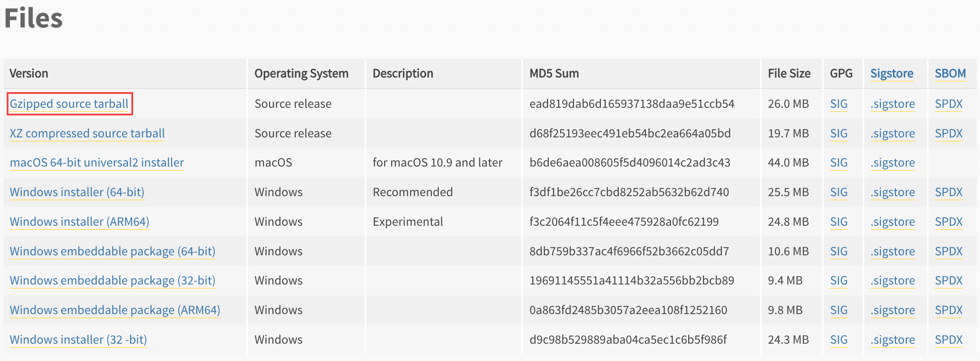Open the SBOM column header link
This screenshot has height=361, width=980.
[950, 74]
